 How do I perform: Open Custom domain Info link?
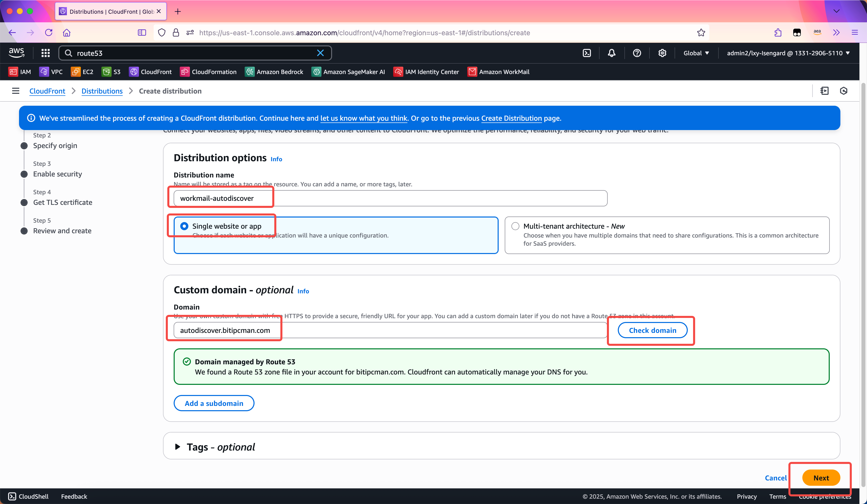[x=303, y=291]
